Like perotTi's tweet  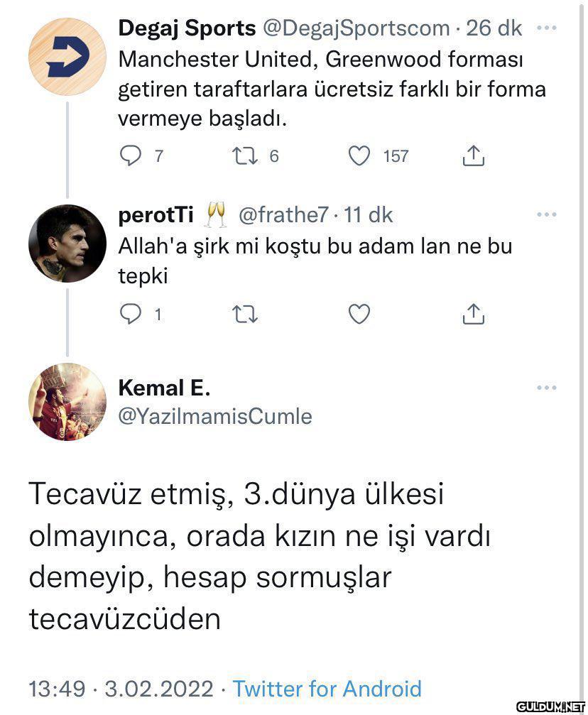coord(359,314)
